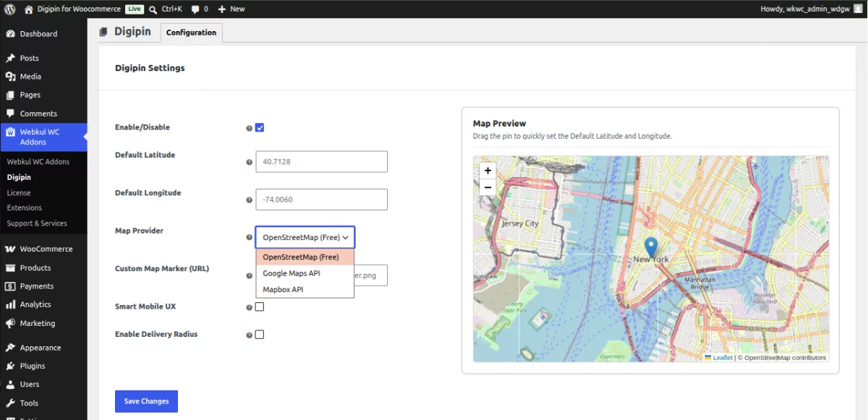Click the Analytics bar chart icon

pyautogui.click(x=10, y=305)
